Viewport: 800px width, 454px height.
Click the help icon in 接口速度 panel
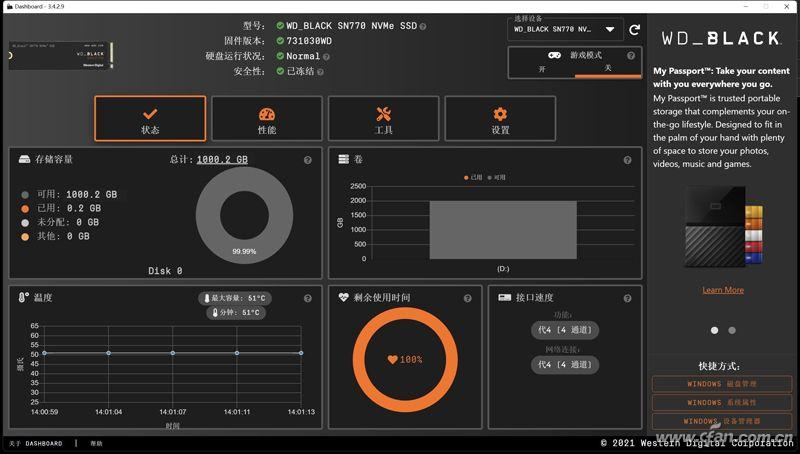click(x=628, y=298)
